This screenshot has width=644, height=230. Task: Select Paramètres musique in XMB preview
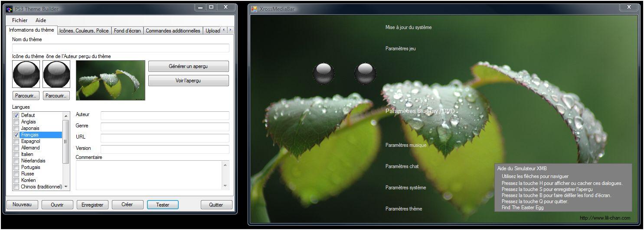(406, 145)
